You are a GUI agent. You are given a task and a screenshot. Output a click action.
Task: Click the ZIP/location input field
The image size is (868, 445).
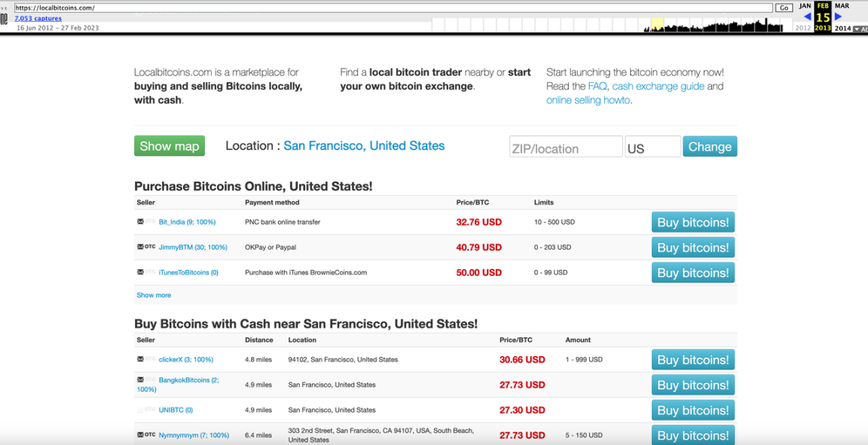565,146
